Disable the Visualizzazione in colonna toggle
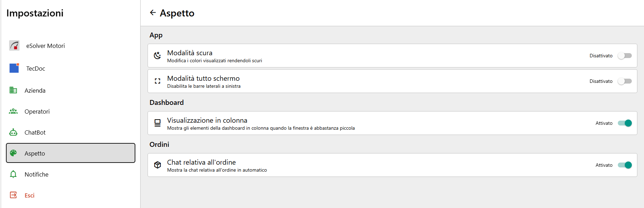Screen dimensions: 644x208 pyautogui.click(x=624, y=123)
